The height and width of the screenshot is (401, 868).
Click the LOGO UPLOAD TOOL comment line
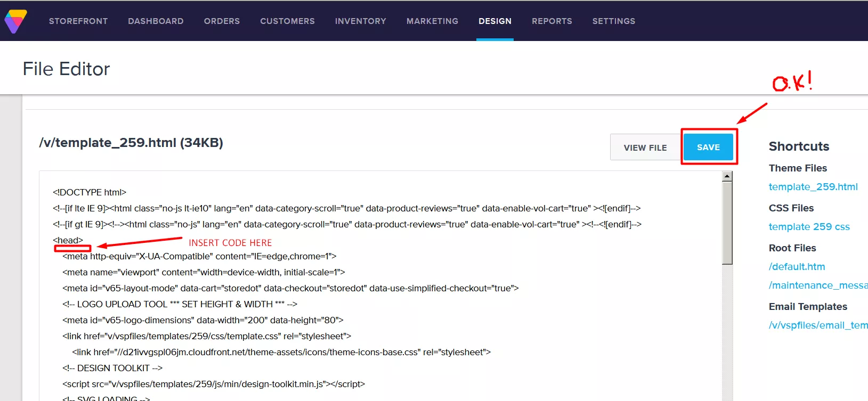tap(180, 304)
